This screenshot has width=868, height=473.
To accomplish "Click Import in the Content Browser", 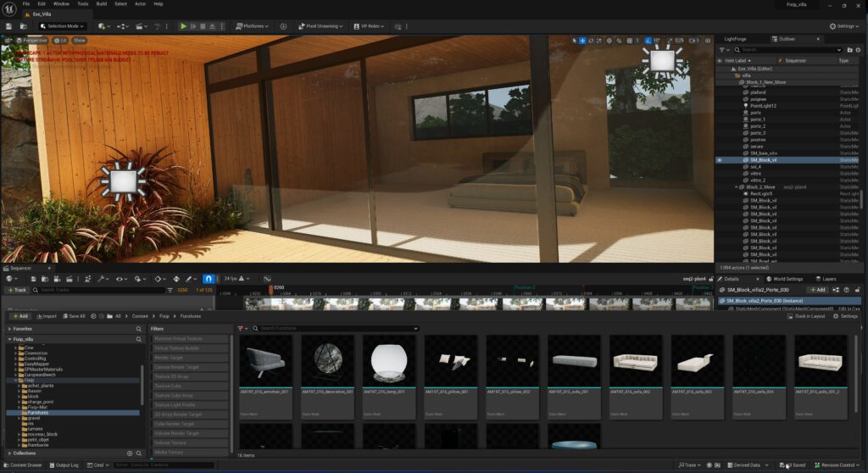I will (45, 316).
